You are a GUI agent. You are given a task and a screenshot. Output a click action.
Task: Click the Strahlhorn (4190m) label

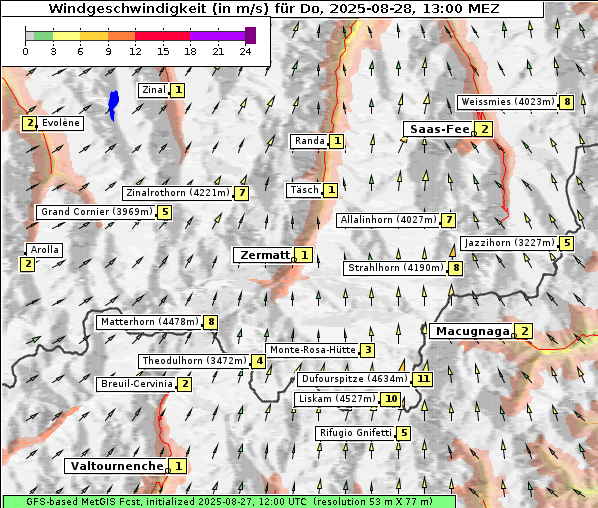coord(395,268)
